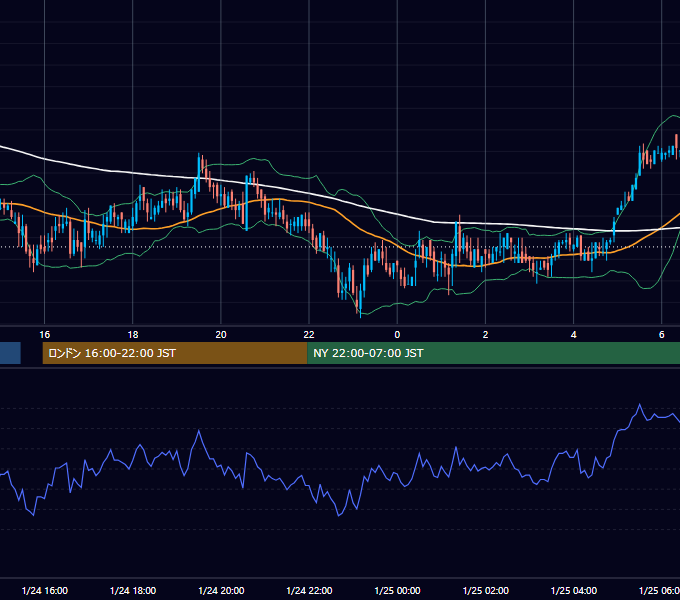Screen dimensions: 680x600
Task: Click the ロンドン 16:00-22:00 JST session bar
Action: pos(175,353)
